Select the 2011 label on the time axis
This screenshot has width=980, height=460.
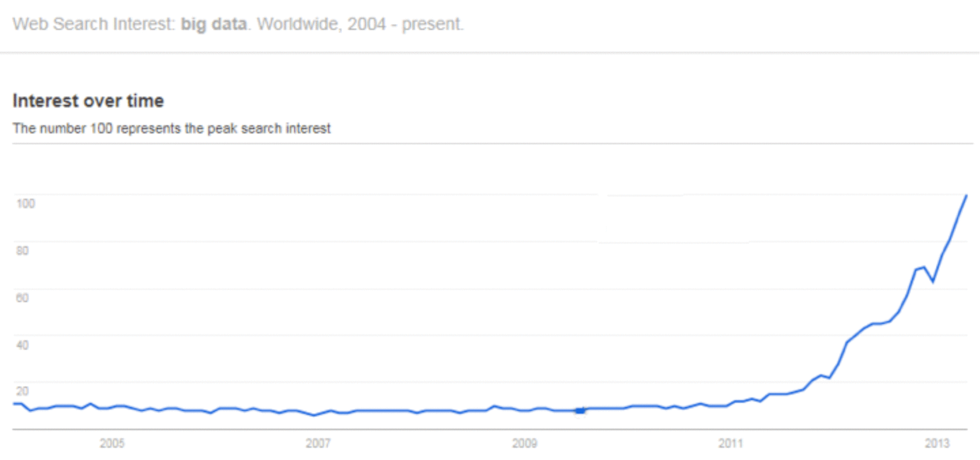click(730, 443)
